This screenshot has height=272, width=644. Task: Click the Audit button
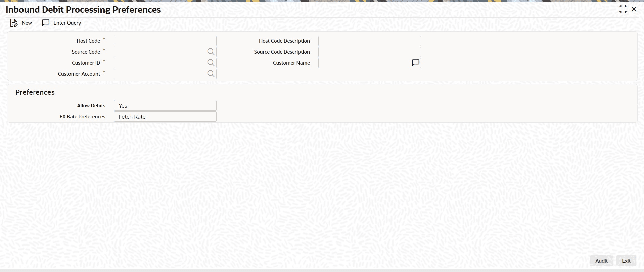tap(601, 261)
